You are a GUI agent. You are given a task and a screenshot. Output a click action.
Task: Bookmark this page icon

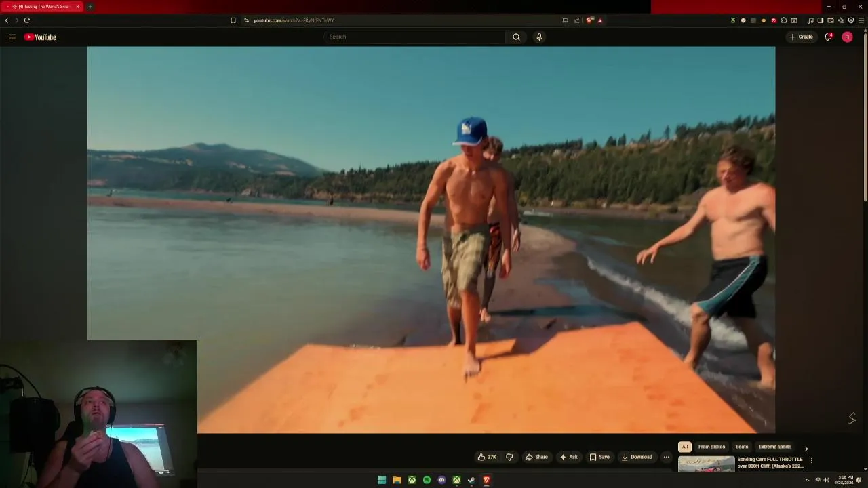point(233,20)
